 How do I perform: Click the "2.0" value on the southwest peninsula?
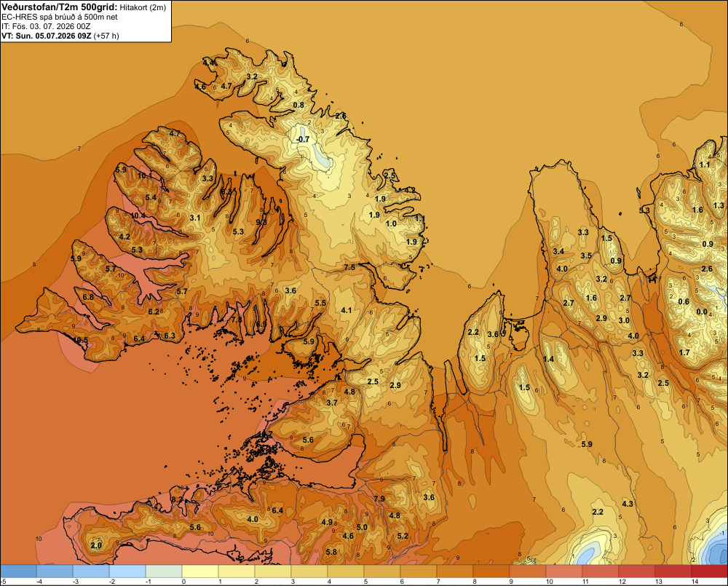(96, 545)
